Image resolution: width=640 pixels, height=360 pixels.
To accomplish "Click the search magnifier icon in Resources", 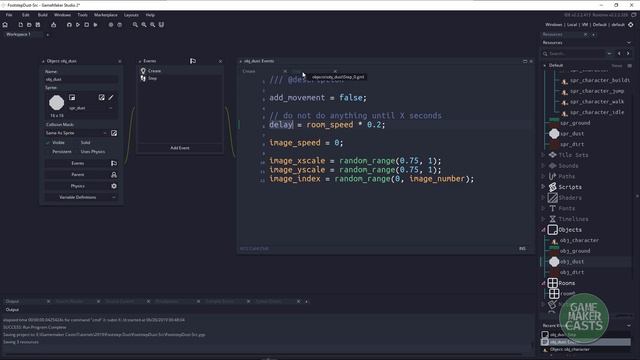I will [545, 53].
